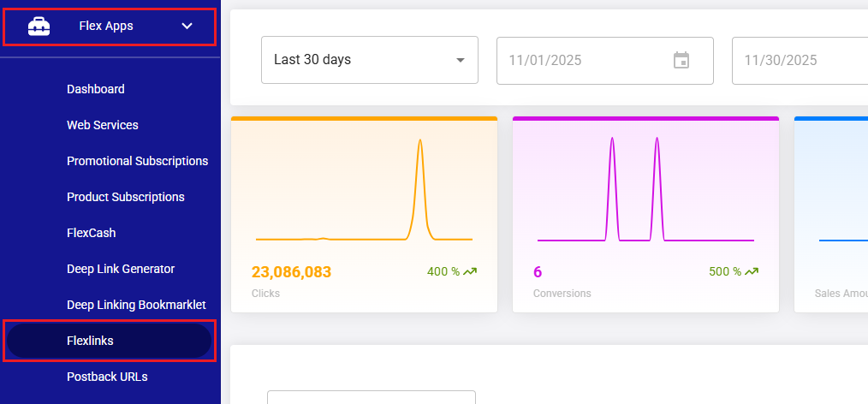The height and width of the screenshot is (404, 868).
Task: Select Deep Linking Bookmarklet
Action: coord(136,305)
